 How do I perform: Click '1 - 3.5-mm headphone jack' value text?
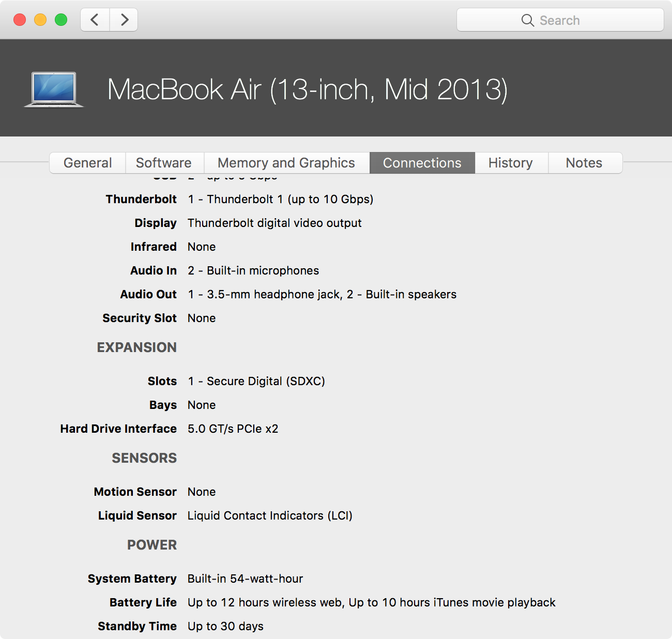(265, 294)
